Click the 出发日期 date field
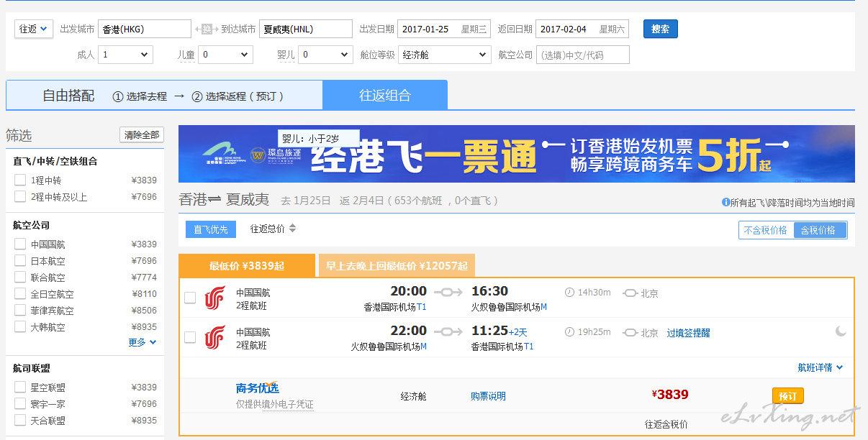 click(444, 29)
